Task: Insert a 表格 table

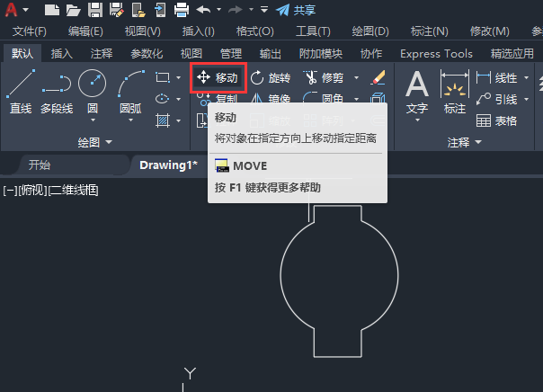Action: click(496, 120)
